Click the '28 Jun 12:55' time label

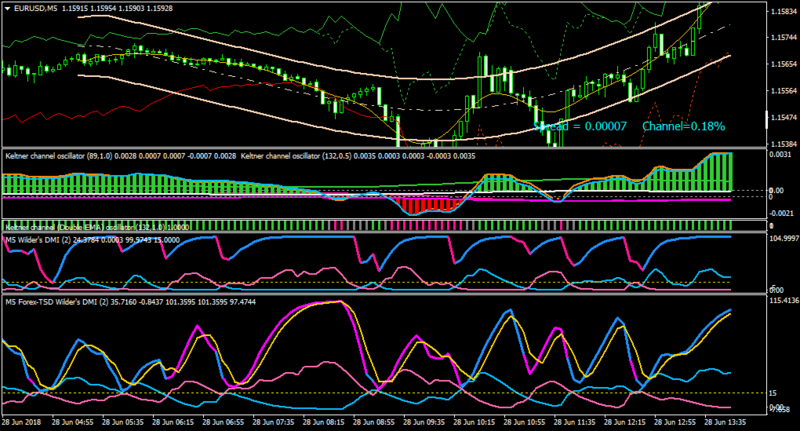coord(676,422)
